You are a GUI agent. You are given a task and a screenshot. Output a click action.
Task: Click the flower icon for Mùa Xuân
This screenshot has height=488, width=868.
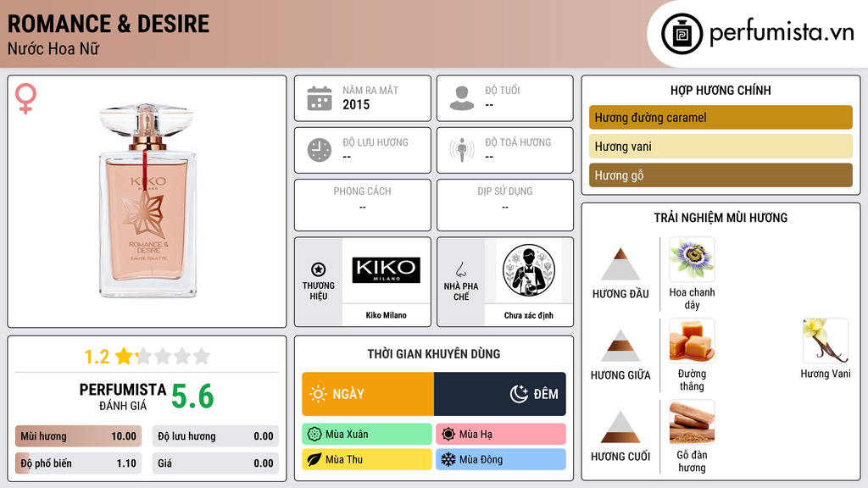click(x=314, y=435)
